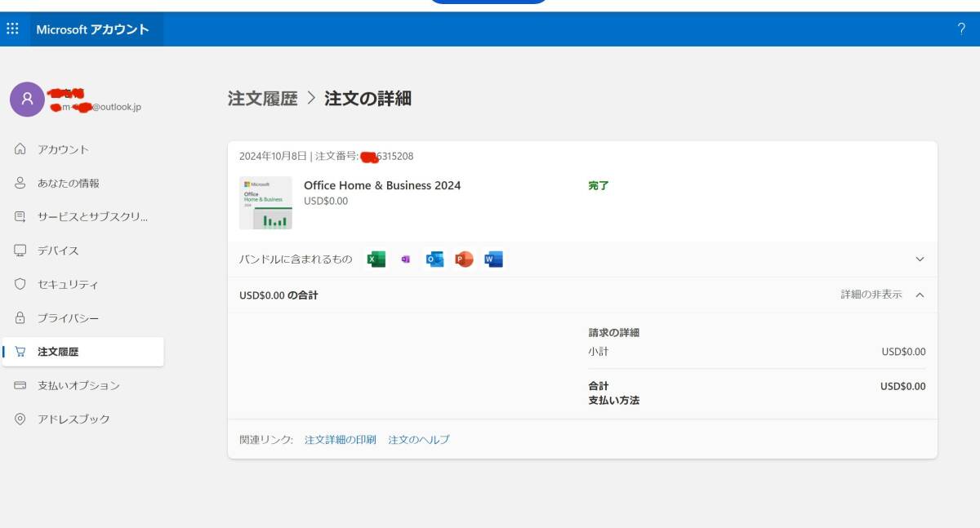Open アドレスブック in the sidebar
980x528 pixels.
[x=73, y=419]
